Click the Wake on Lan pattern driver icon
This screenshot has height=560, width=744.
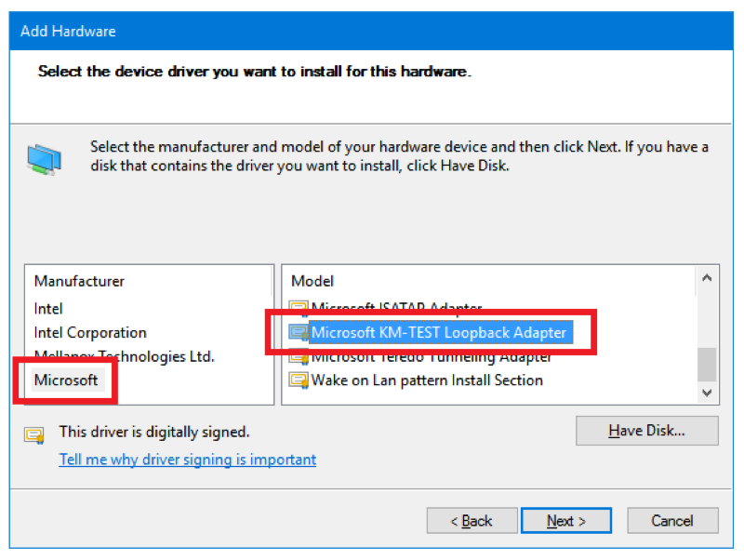(x=299, y=380)
